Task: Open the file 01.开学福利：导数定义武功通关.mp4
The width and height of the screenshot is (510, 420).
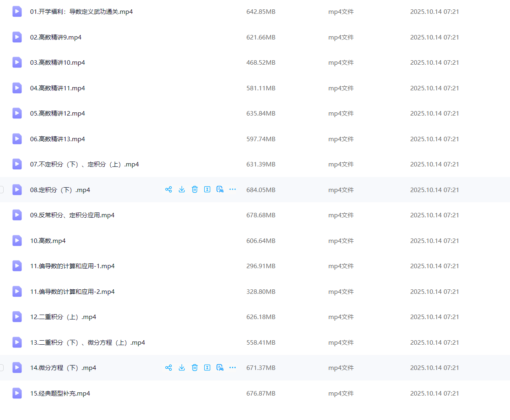Action: pos(81,12)
